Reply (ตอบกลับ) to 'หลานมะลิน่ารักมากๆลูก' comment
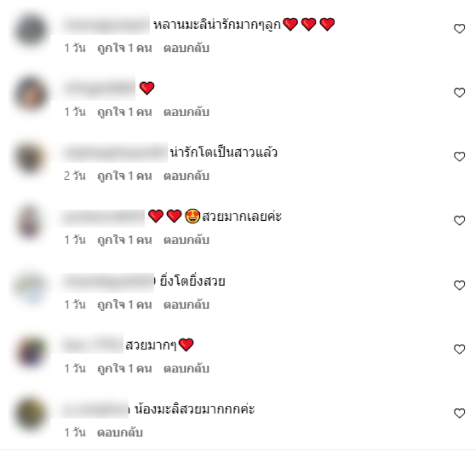This screenshot has height=451, width=476. pos(186,48)
